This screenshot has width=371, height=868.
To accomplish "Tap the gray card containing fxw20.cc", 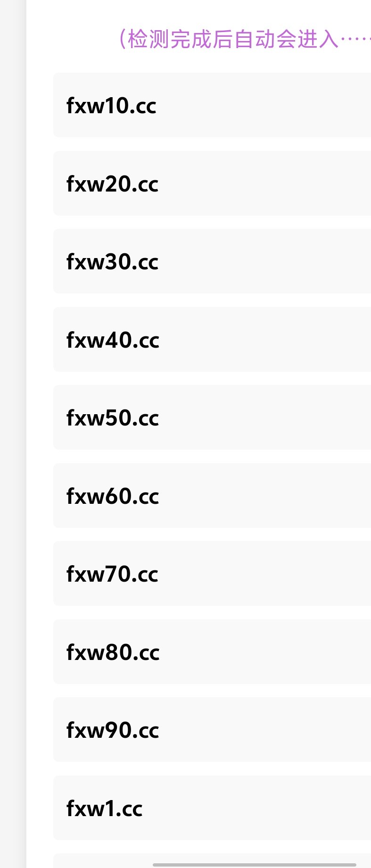I will [x=212, y=183].
